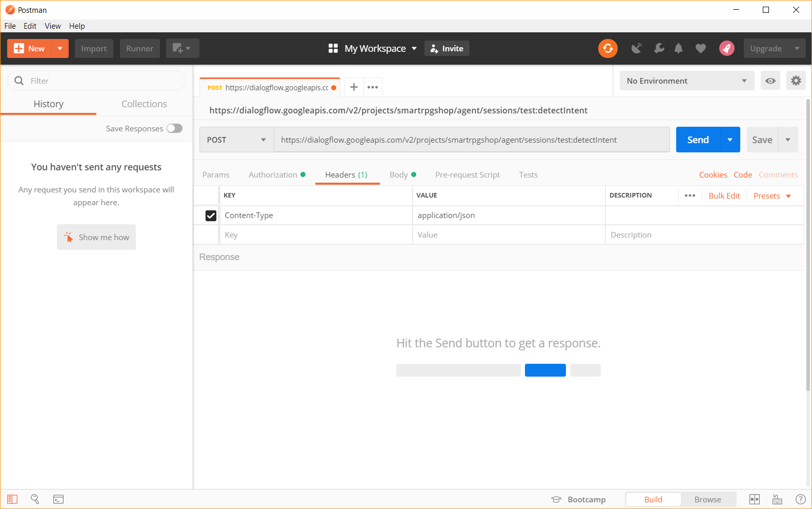Click the new window plus icon button
This screenshot has height=509, width=812.
pos(182,48)
